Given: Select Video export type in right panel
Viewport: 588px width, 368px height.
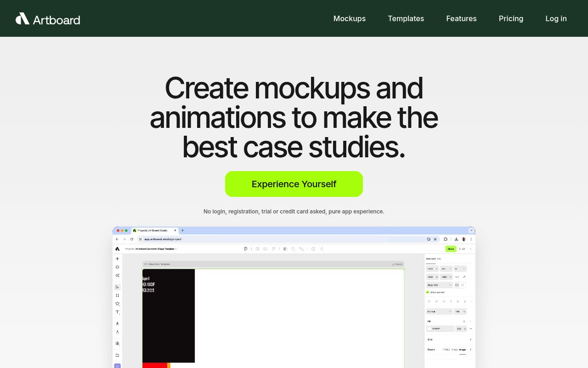Looking at the screenshot, I should pos(455,350).
